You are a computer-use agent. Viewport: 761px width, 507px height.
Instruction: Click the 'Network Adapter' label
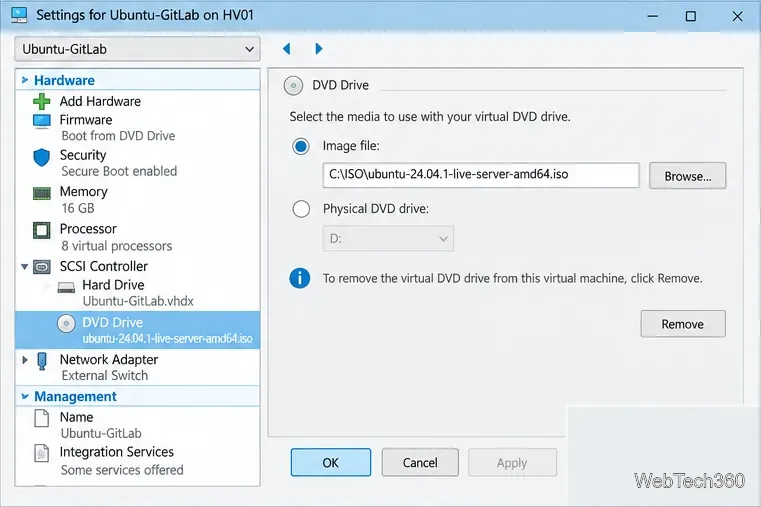pos(109,360)
